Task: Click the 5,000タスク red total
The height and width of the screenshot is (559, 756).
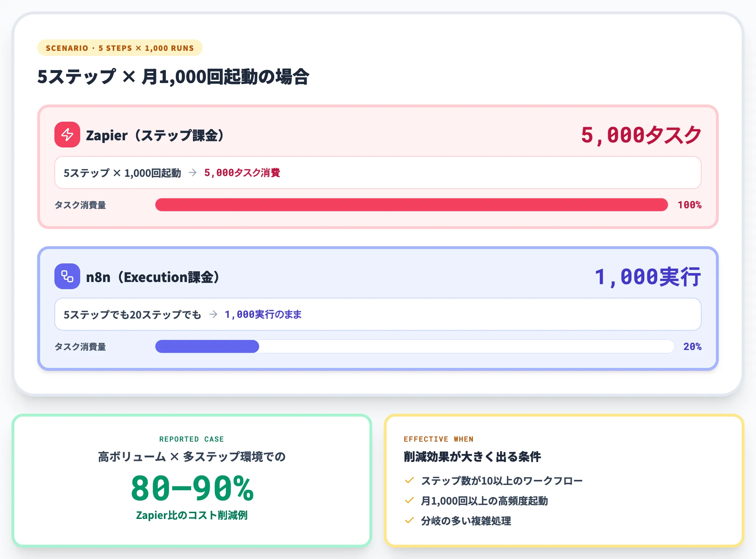Action: tap(641, 135)
